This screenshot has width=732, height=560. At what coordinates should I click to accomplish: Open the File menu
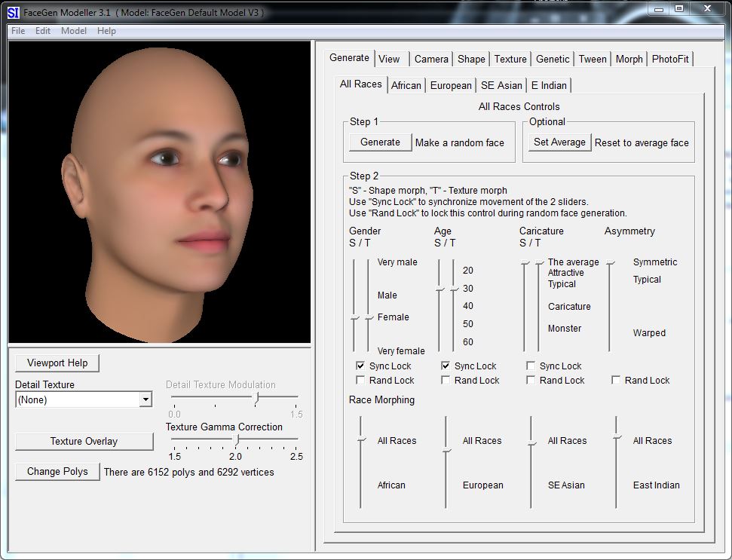(18, 31)
